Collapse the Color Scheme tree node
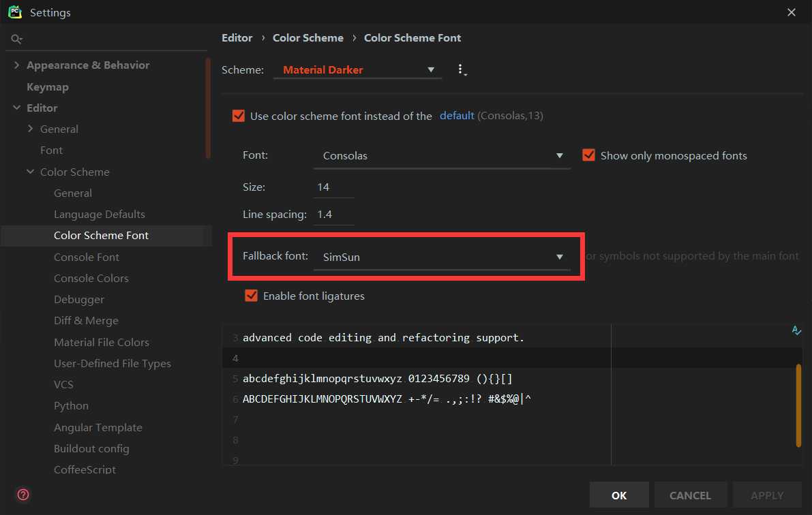Image resolution: width=812 pixels, height=515 pixels. tap(30, 171)
